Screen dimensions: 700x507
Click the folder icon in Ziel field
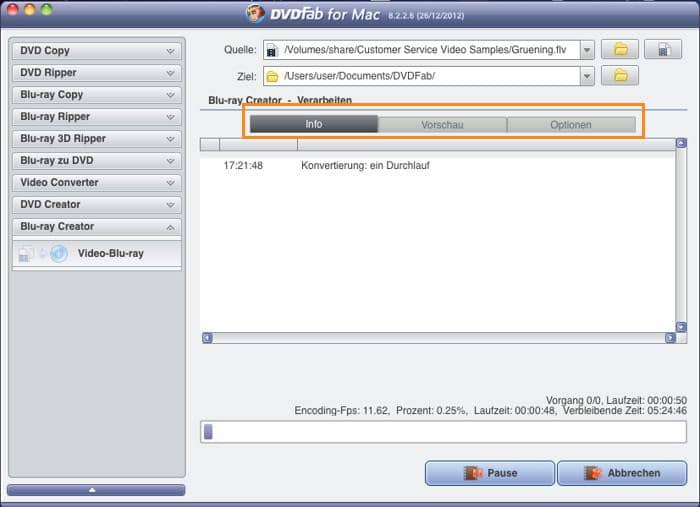272,77
